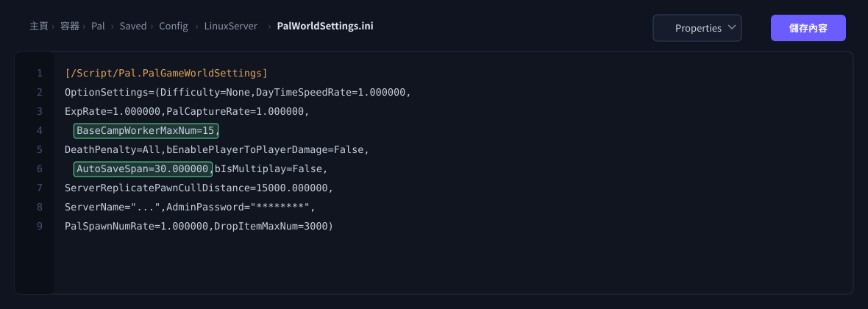Click the ServerReplicatePawnCullDistance line
Viewport: 868px width, 309px height.
pyautogui.click(x=199, y=188)
